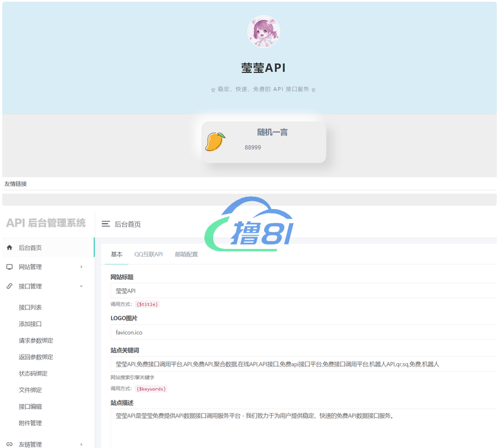Go to 添加接口 menu entry
The width and height of the screenshot is (499, 448).
coord(31,324)
